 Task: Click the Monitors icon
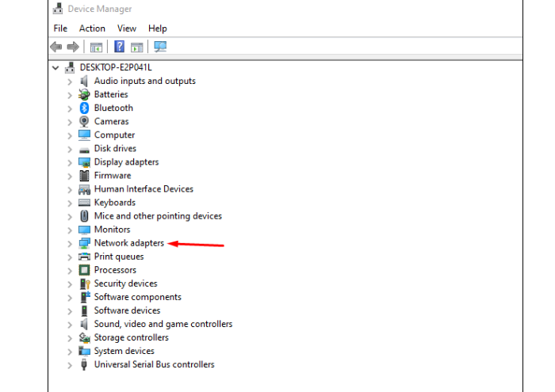coord(84,230)
